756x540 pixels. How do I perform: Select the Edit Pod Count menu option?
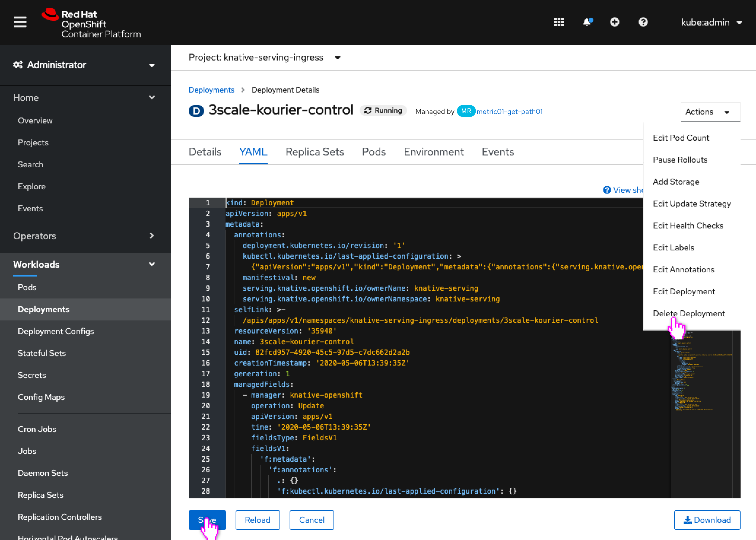click(681, 137)
